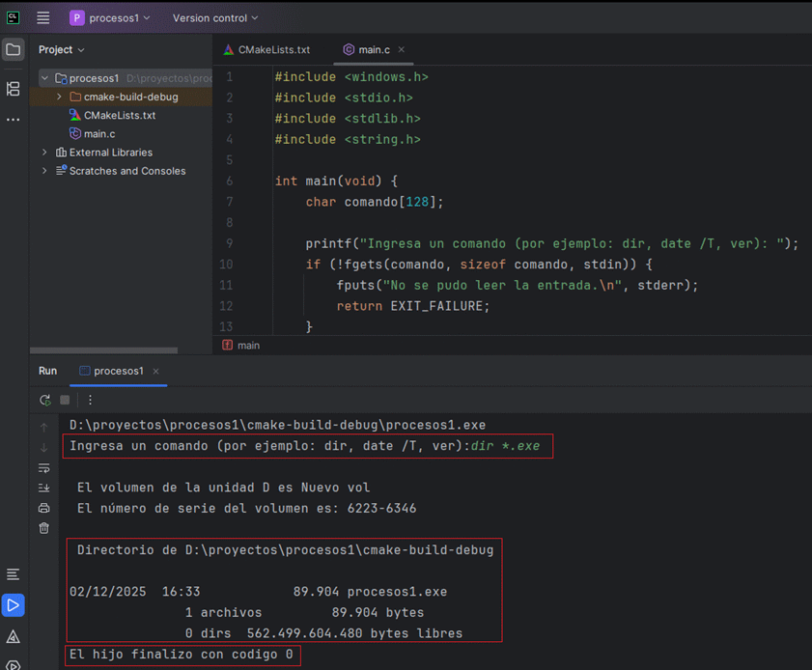The image size is (812, 670).
Task: Clear console output with trash icon
Action: pos(43,528)
